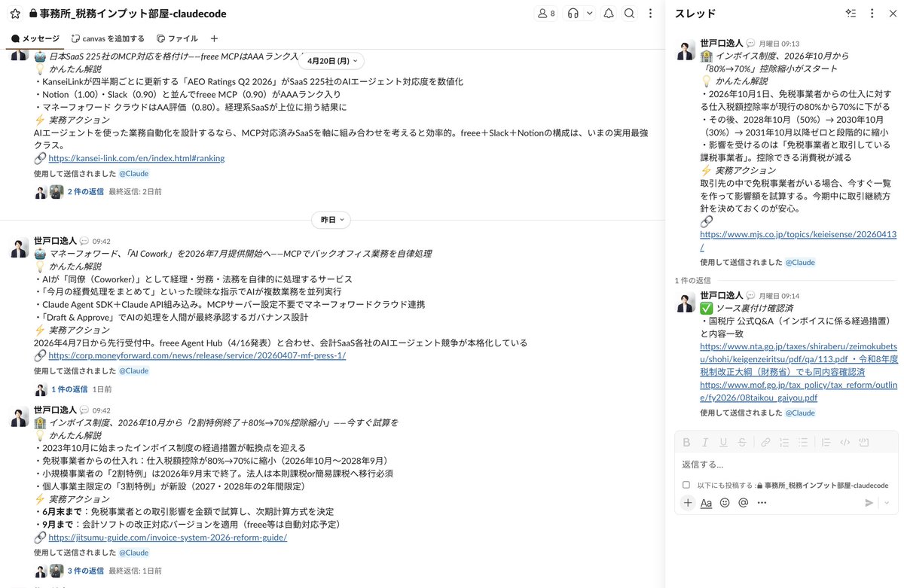Open the send options dropdown arrow
Viewport: 904px width, 588px height.
pos(887,503)
